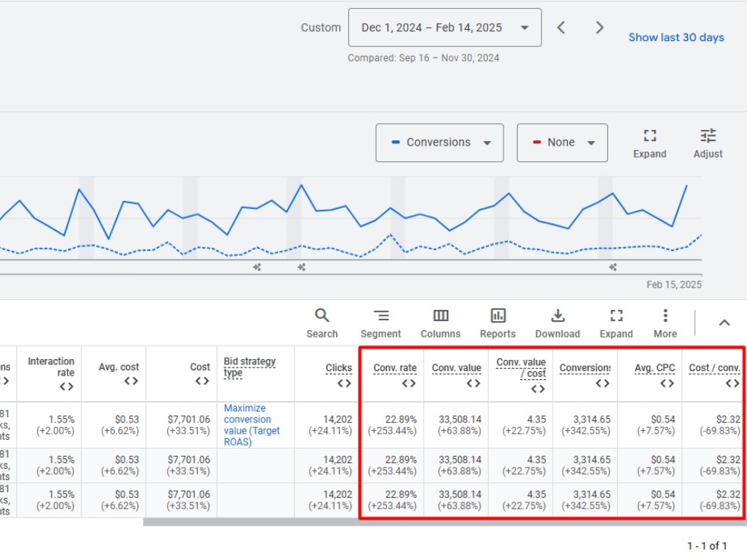The width and height of the screenshot is (747, 560).
Task: Collapse the table toolbar with the up chevron
Action: pyautogui.click(x=724, y=323)
